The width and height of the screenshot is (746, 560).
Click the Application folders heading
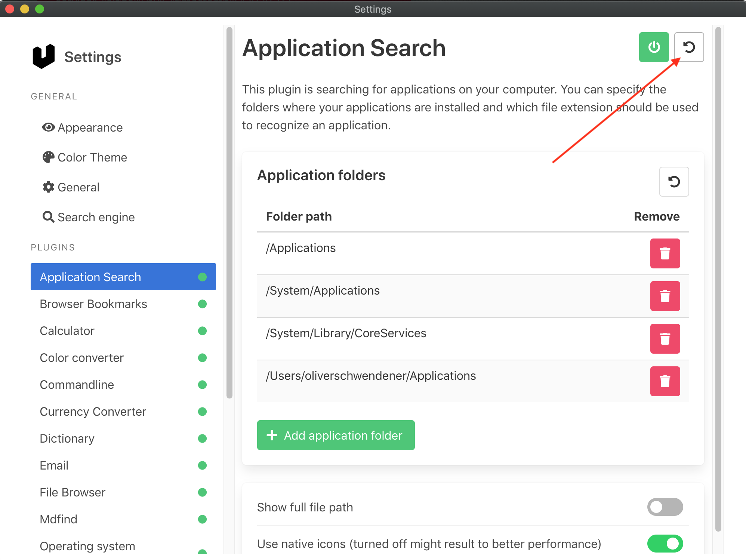pos(321,175)
